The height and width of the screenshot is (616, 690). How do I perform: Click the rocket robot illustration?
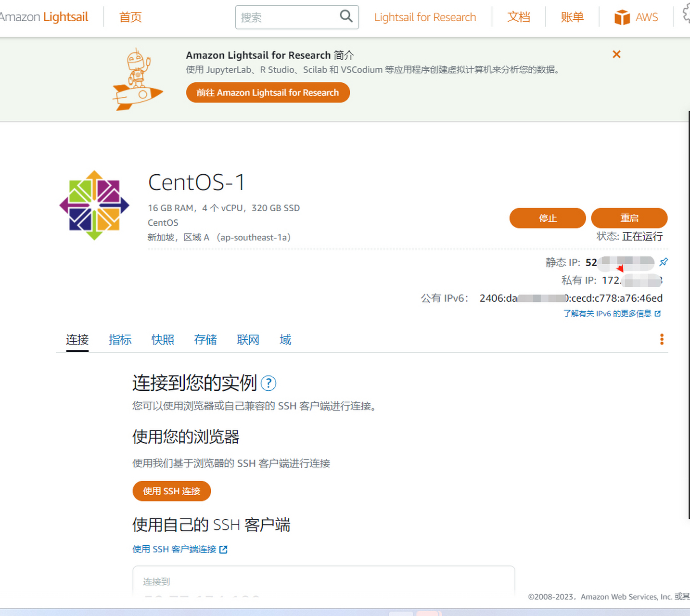click(138, 79)
